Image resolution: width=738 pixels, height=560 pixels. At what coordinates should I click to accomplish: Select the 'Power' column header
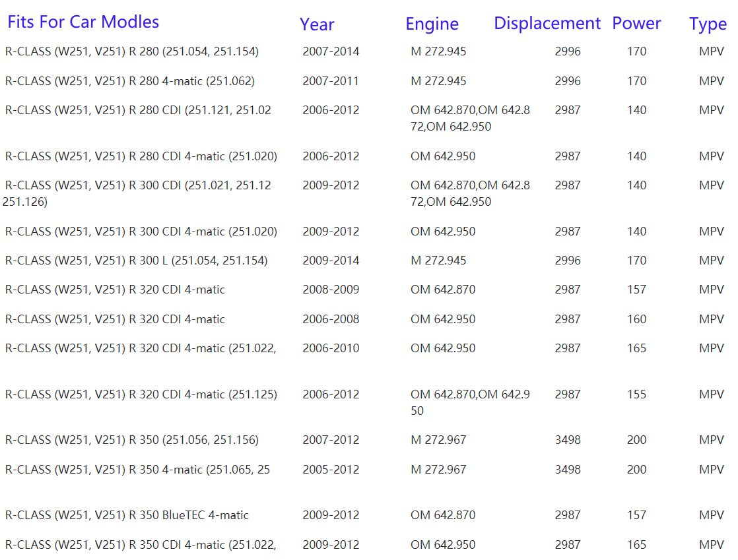click(636, 23)
